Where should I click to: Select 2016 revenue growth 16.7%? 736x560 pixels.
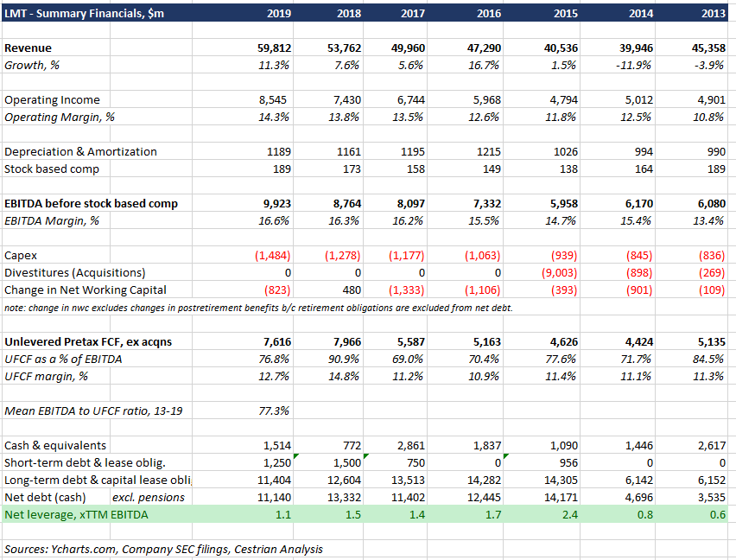[484, 66]
